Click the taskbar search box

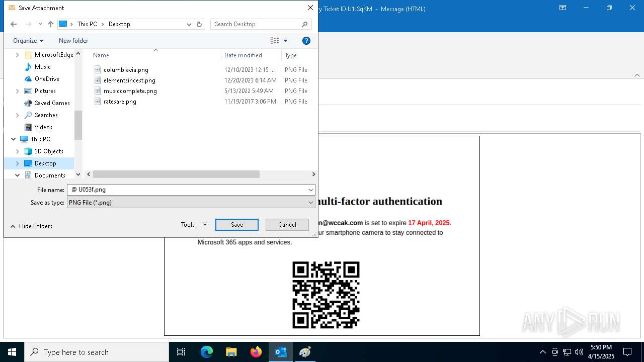coord(97,352)
